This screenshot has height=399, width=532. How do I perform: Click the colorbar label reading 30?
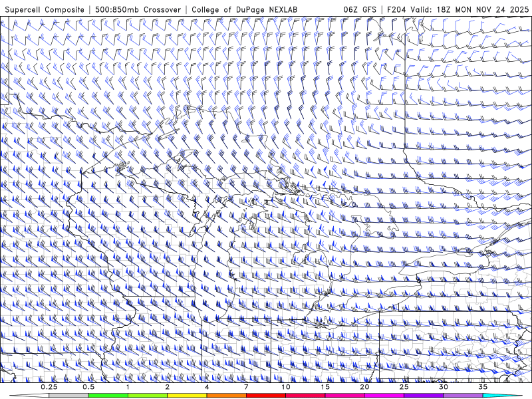(x=443, y=387)
